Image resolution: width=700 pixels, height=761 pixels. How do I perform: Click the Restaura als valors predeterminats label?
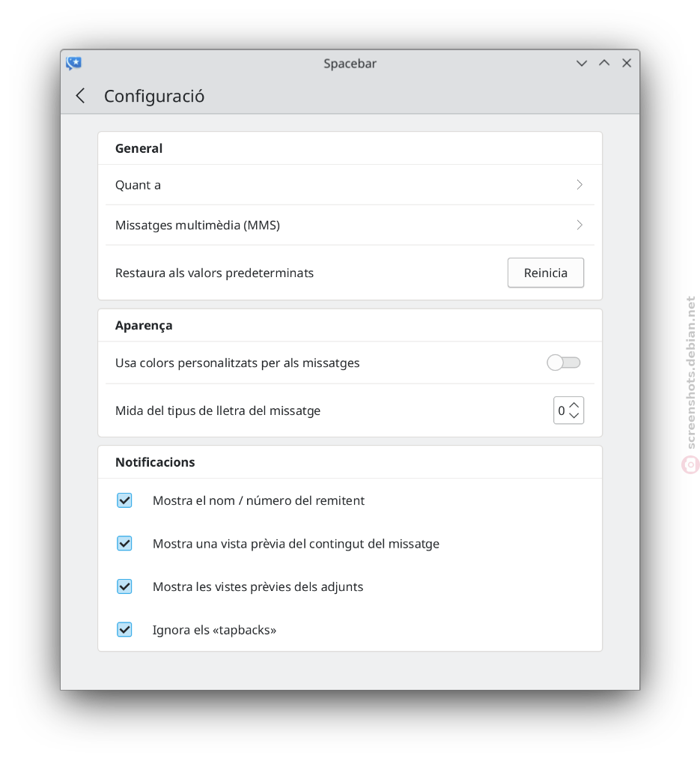pos(214,273)
